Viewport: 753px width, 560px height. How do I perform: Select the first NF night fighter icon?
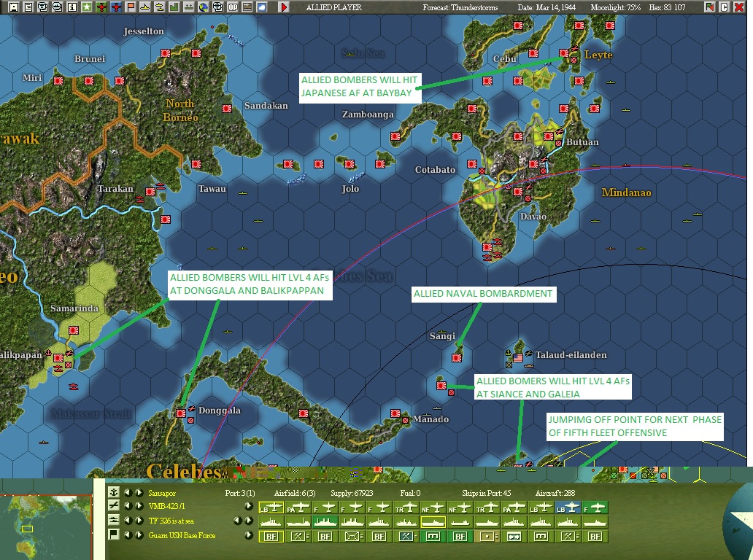(x=433, y=507)
